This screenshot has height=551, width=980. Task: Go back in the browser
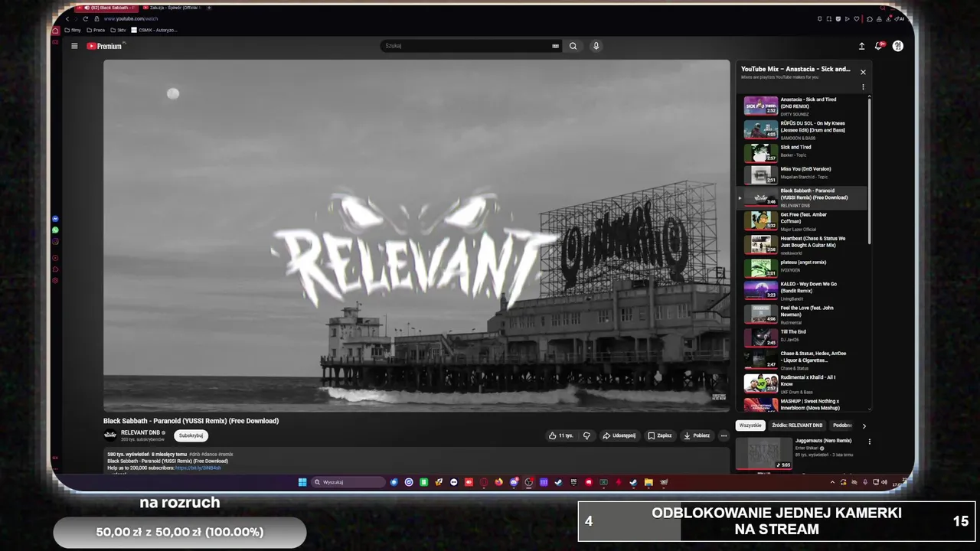coord(67,18)
